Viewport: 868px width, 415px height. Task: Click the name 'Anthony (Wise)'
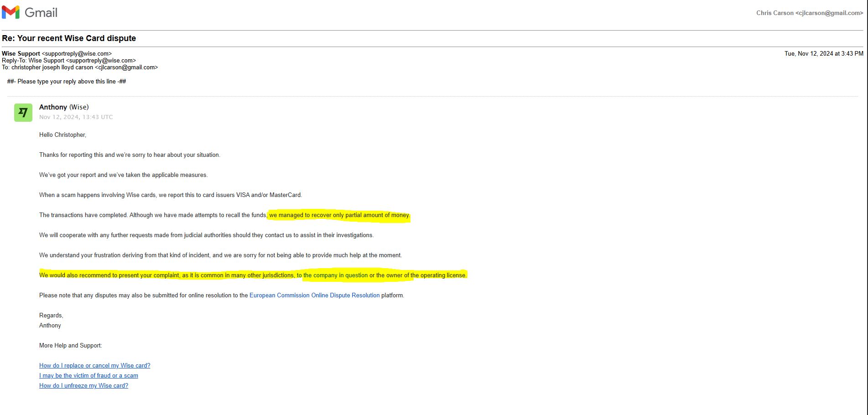pos(64,107)
